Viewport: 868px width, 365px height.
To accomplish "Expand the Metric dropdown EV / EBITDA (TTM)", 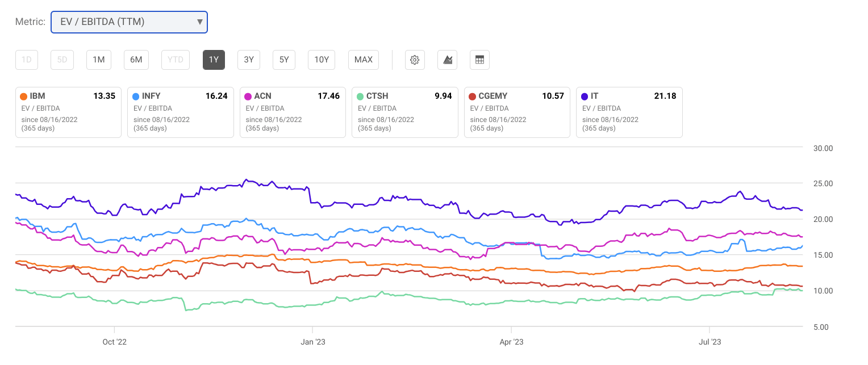I will [129, 22].
